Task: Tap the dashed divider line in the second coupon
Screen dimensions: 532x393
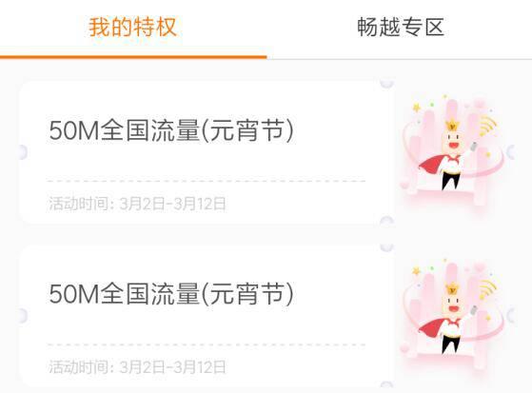Action: click(207, 344)
